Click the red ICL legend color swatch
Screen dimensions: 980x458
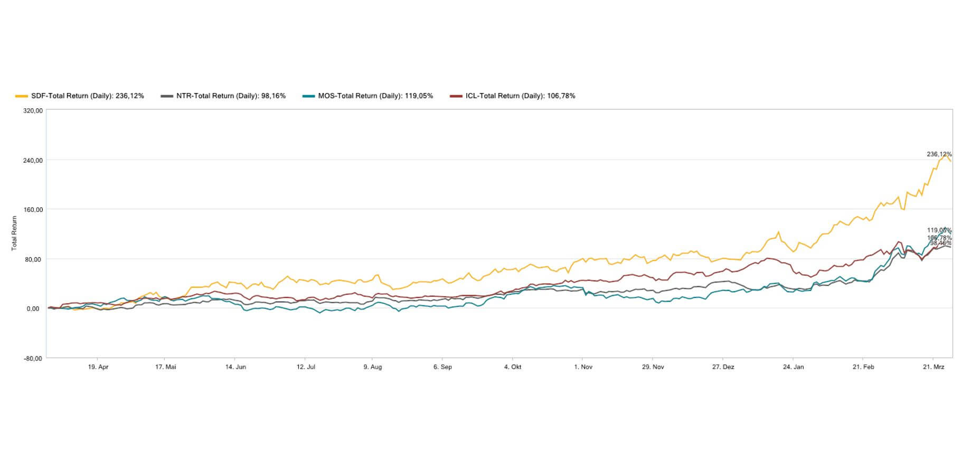click(456, 96)
